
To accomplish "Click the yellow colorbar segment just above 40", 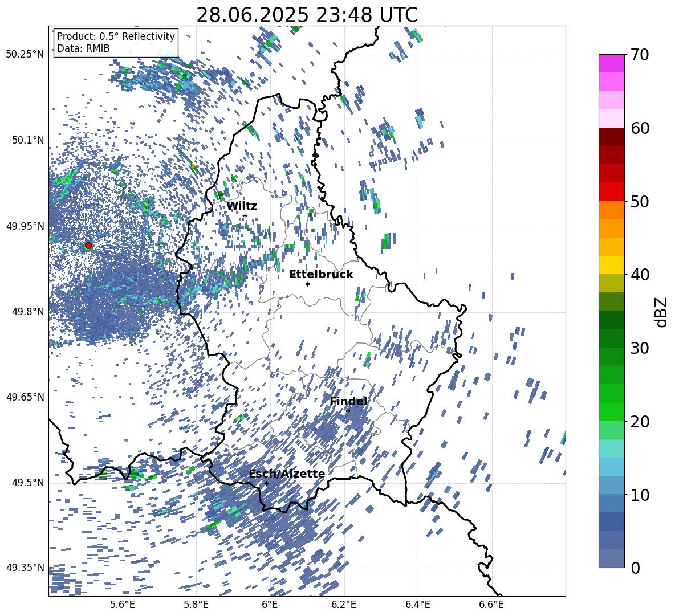I will (611, 265).
